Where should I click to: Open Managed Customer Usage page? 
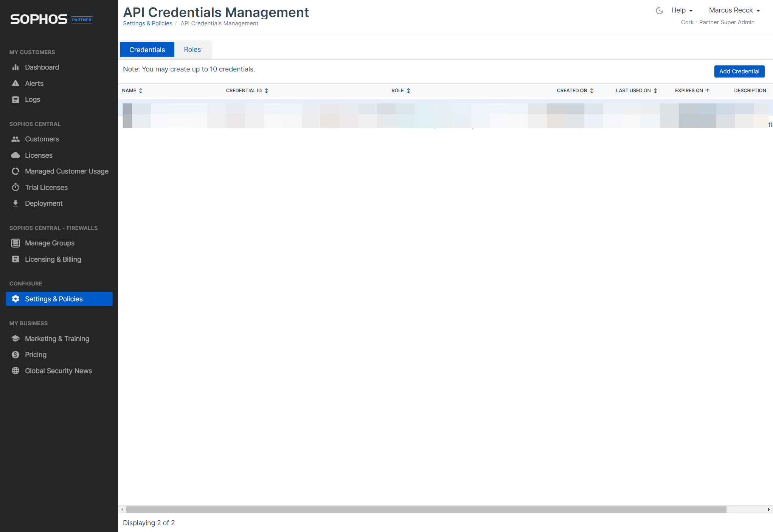[x=67, y=171]
